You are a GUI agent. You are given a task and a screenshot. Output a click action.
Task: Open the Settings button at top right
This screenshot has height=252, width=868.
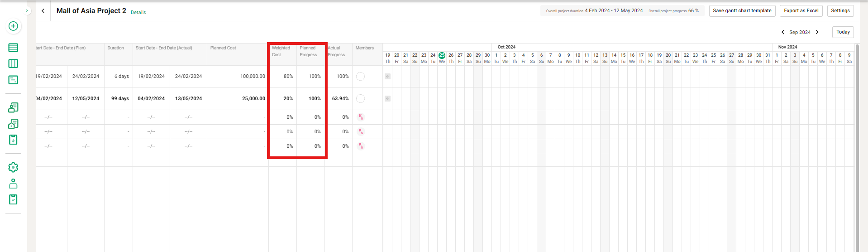(840, 11)
